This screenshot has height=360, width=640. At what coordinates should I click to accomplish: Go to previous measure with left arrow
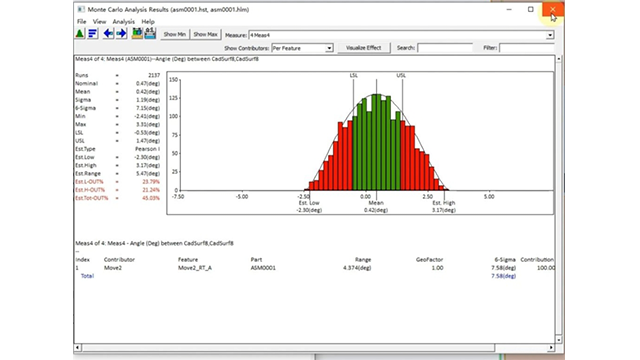(109, 34)
